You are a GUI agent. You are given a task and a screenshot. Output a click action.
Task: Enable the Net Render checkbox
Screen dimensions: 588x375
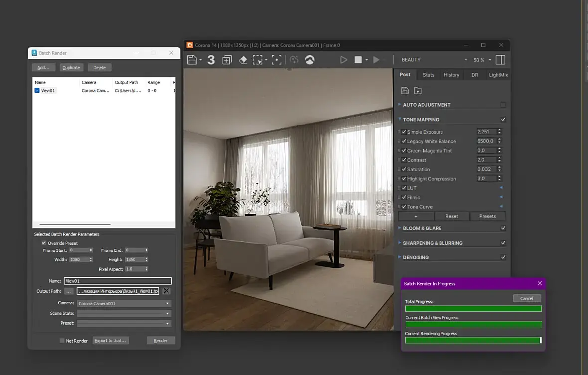pyautogui.click(x=62, y=341)
